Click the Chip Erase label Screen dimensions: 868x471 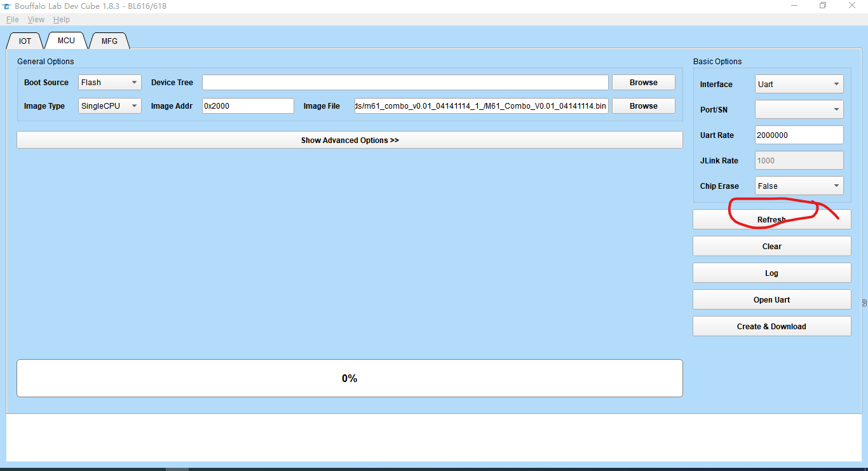pyautogui.click(x=719, y=186)
